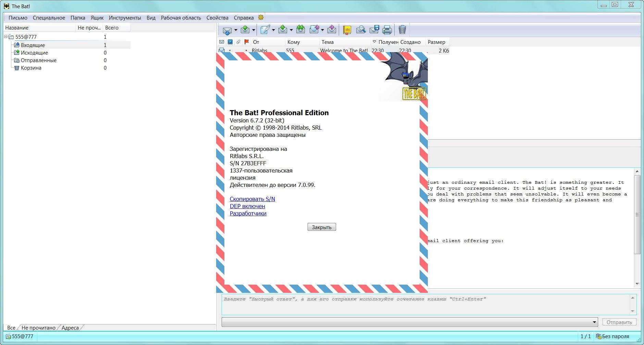Click the Отправленные folder icon
This screenshot has height=345, width=644.
click(16, 60)
